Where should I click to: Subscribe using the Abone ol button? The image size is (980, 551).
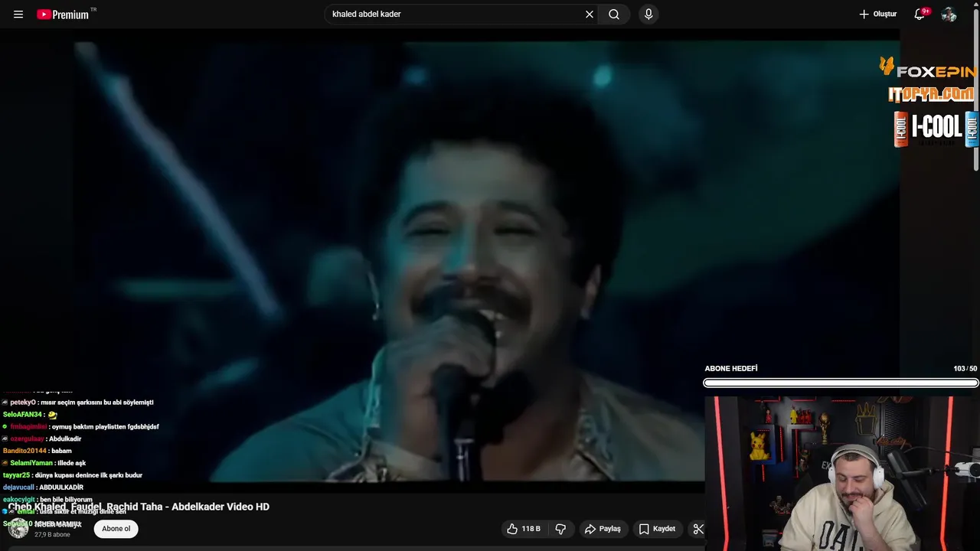tap(116, 529)
